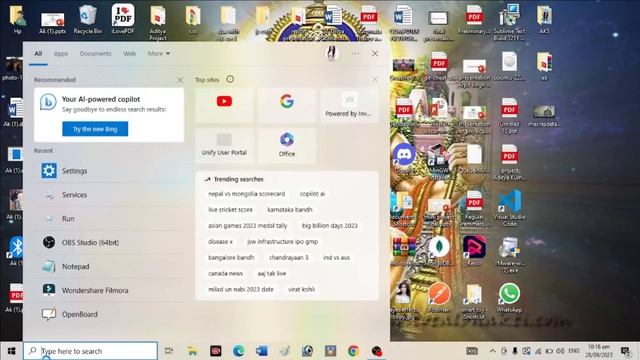
Task: Open the notifications action center
Action: (625, 351)
